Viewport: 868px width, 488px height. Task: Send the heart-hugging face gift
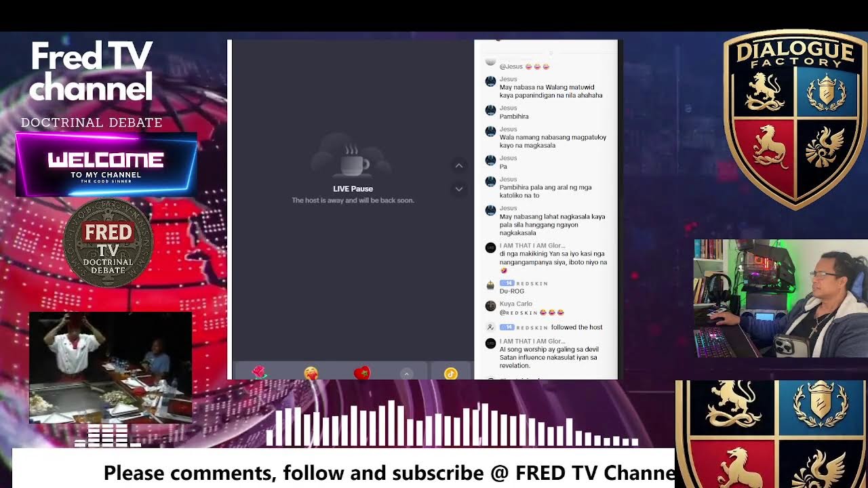(x=311, y=373)
